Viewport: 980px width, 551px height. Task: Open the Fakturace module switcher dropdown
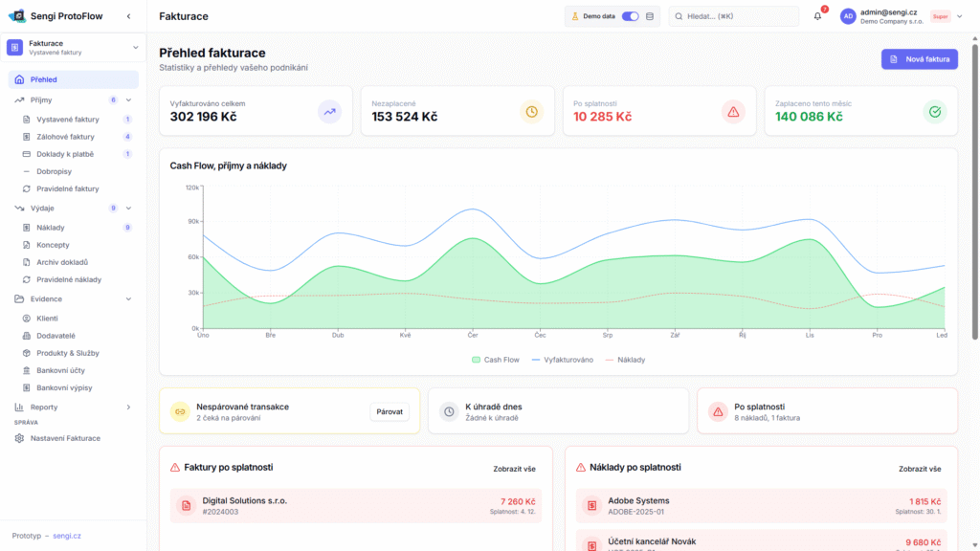pos(135,47)
